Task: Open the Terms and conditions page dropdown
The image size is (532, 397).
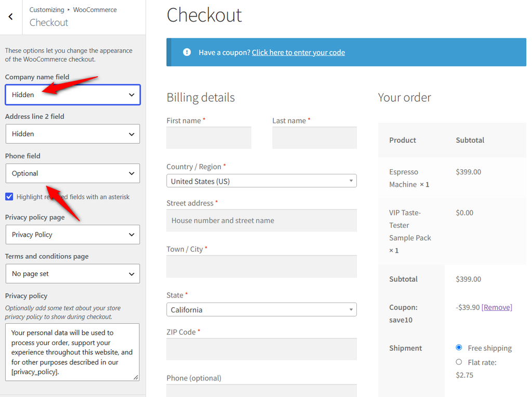Action: click(73, 273)
